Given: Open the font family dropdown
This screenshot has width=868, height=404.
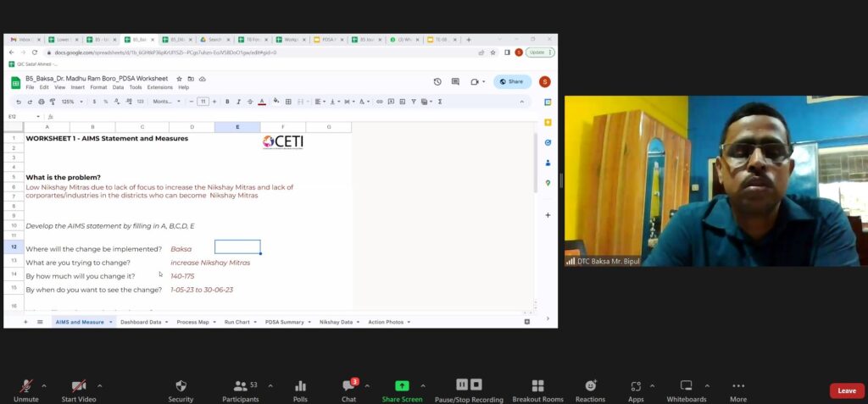Looking at the screenshot, I should point(166,102).
